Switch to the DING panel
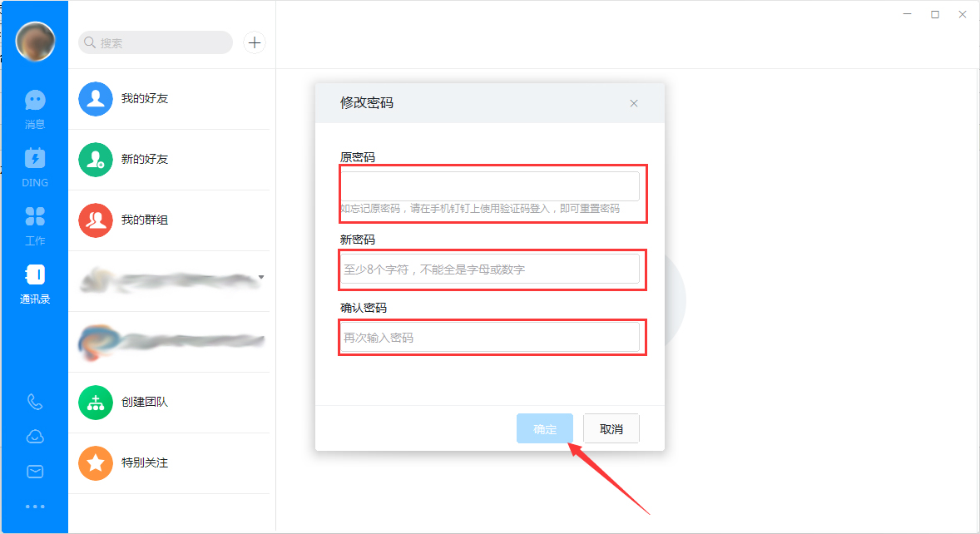The width and height of the screenshot is (980, 534). pyautogui.click(x=34, y=165)
